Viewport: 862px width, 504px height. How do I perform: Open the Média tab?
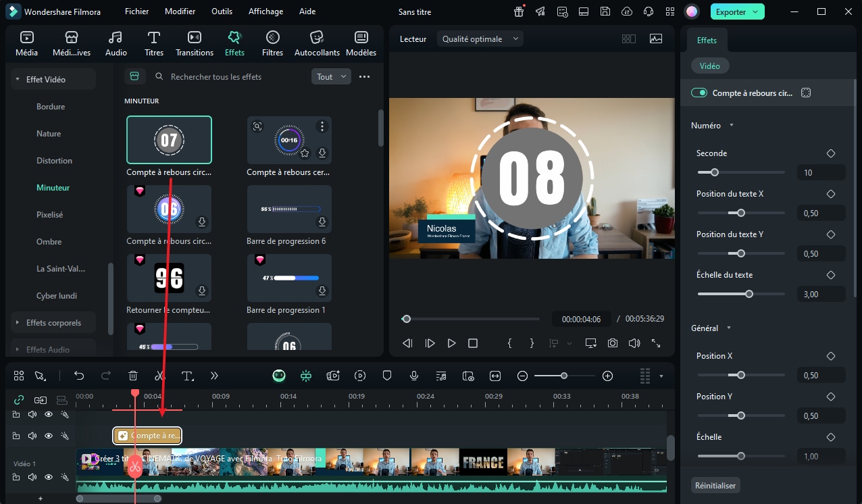tap(26, 43)
